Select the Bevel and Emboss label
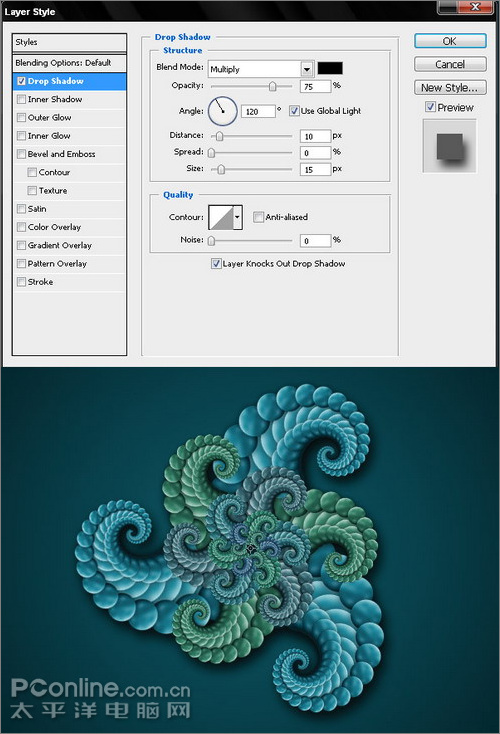The height and width of the screenshot is (734, 500). (x=61, y=154)
